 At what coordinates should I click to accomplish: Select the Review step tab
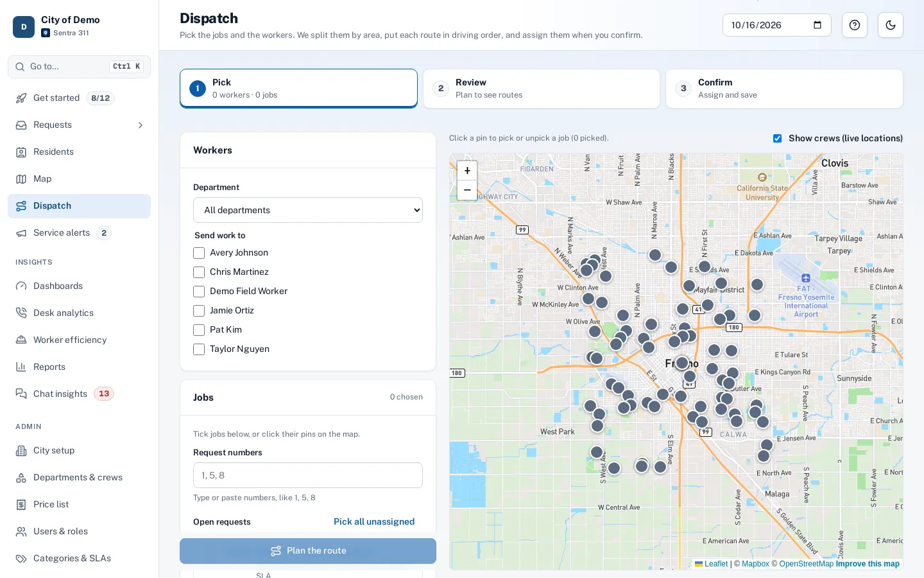point(542,89)
